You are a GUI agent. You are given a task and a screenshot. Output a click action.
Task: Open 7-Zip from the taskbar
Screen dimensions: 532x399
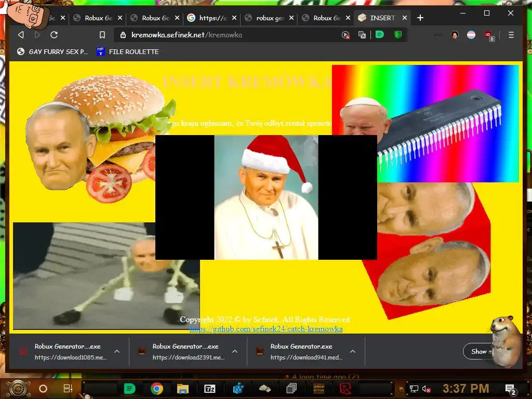[210, 389]
